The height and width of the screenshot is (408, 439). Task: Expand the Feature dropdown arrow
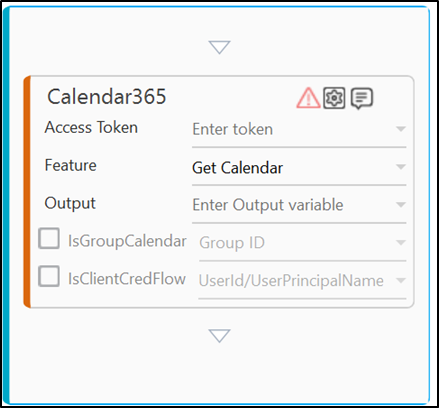point(401,166)
